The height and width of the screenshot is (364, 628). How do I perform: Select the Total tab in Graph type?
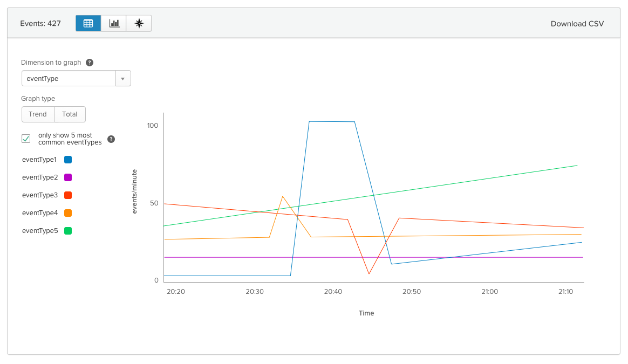[x=70, y=114]
